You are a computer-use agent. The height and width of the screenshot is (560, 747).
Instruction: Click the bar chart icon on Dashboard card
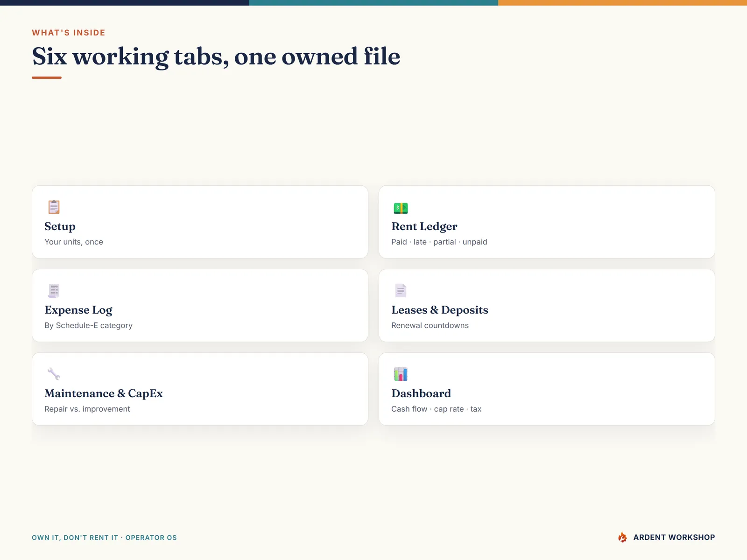point(401,374)
